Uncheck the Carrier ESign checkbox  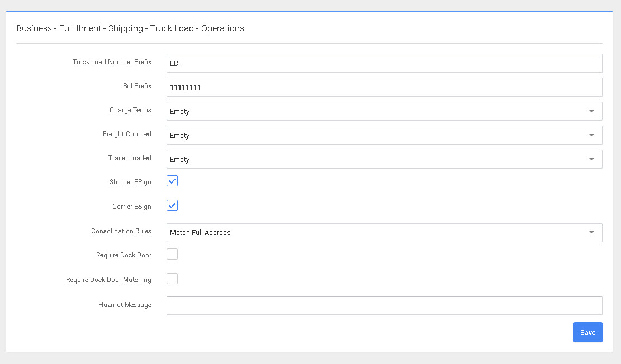(172, 206)
